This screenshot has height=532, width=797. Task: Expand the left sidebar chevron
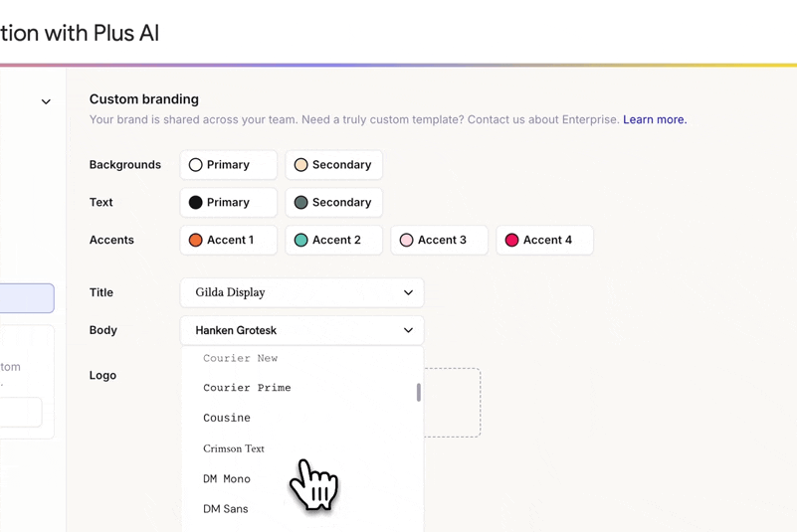point(46,101)
